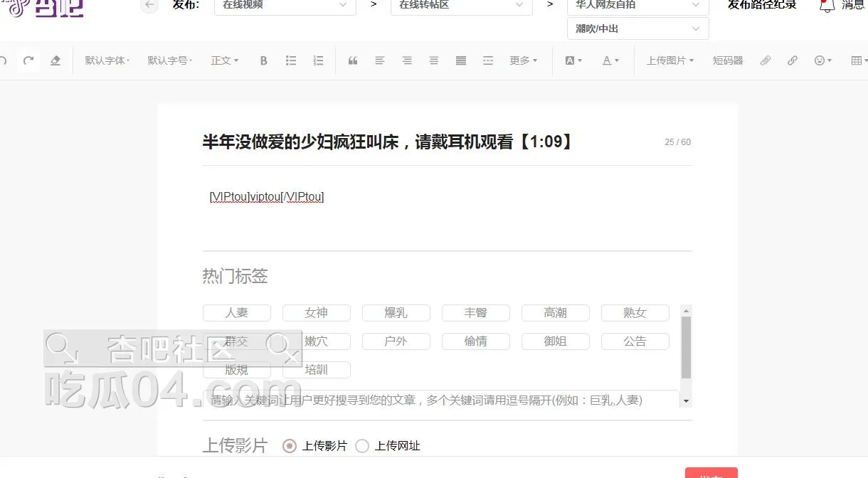Expand the 在线视频 dropdown
868x478 pixels.
point(285,5)
